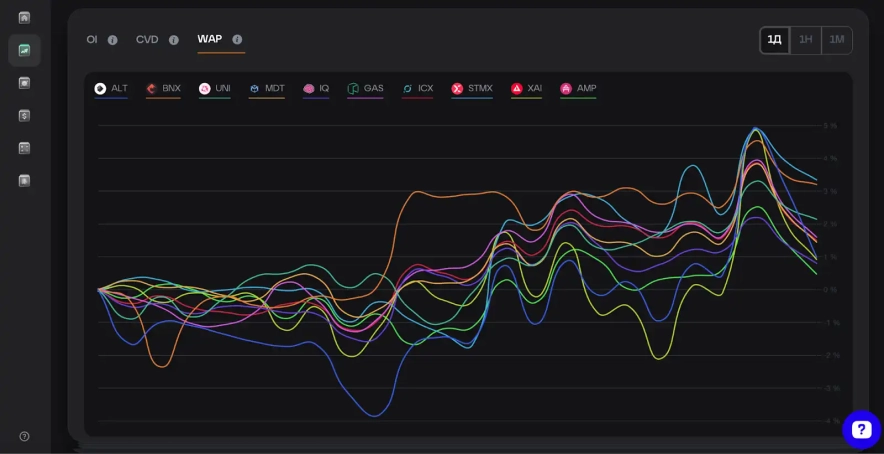Select the 1M timeframe button

coord(837,40)
